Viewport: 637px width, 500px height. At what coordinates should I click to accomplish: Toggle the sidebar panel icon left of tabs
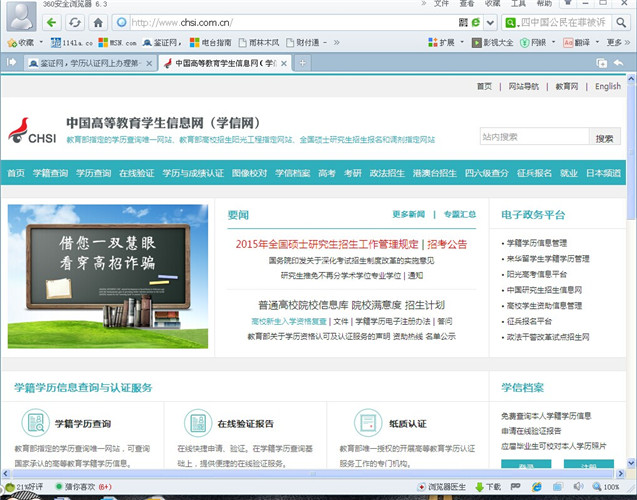pos(11,62)
